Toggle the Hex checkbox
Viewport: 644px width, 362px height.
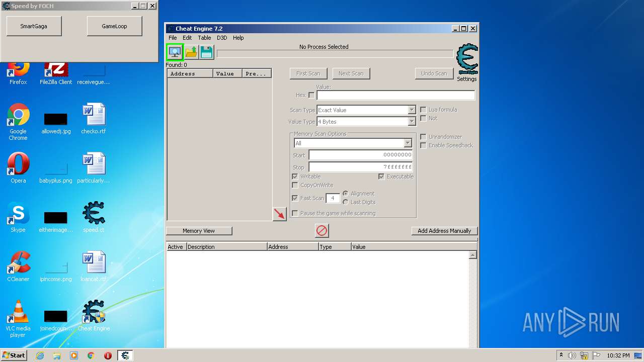(x=311, y=95)
